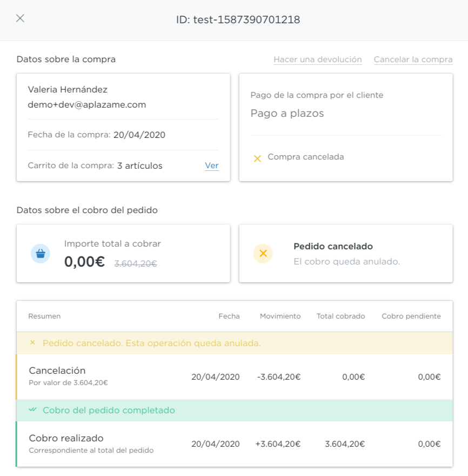Click the blue shopping basket icon

pos(41,254)
